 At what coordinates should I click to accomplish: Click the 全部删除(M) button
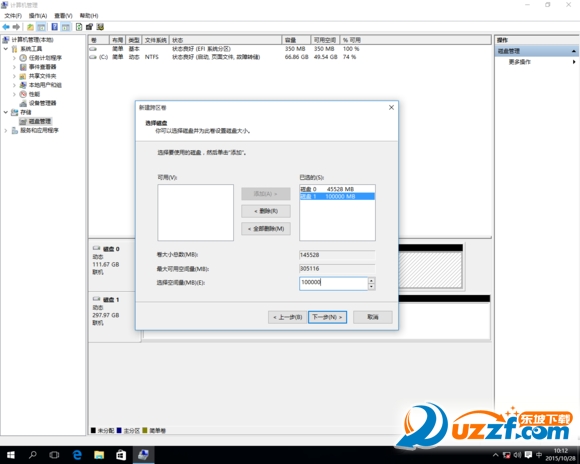[x=266, y=229]
